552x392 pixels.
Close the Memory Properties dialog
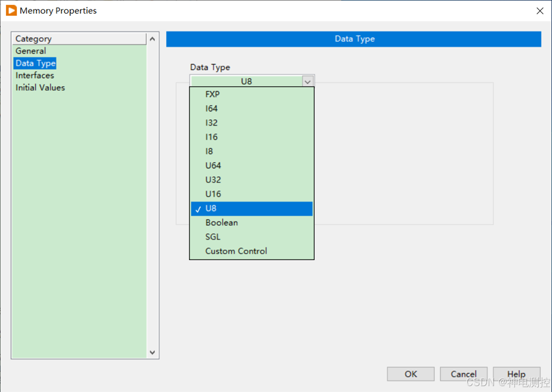[540, 11]
